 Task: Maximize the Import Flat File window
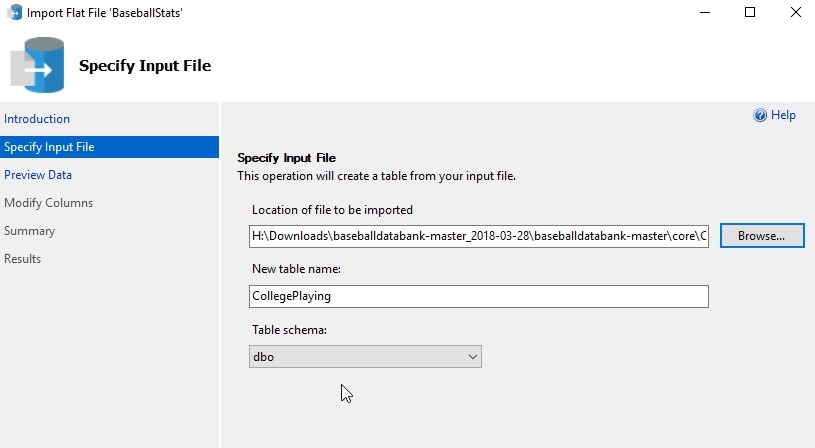(750, 13)
